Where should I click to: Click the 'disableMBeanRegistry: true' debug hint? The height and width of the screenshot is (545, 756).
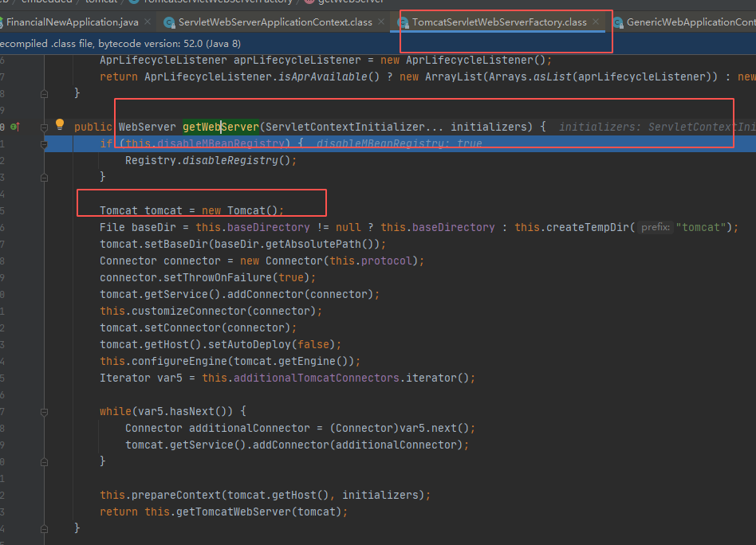pos(400,143)
